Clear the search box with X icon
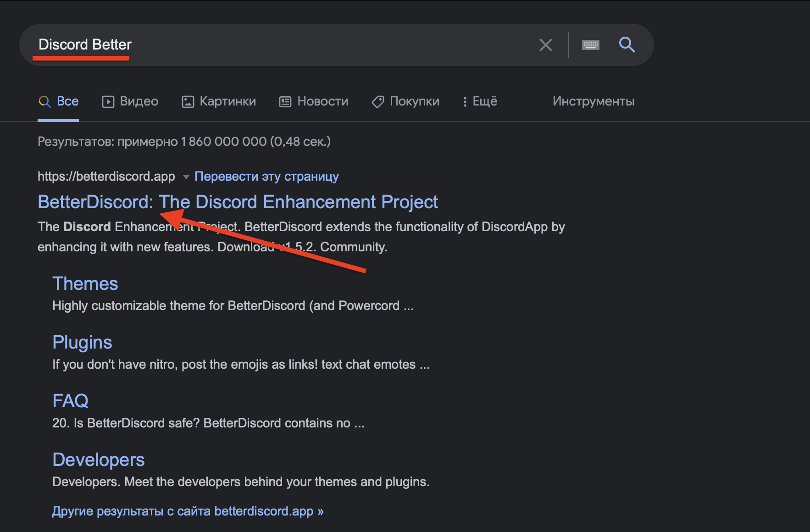The height and width of the screenshot is (532, 810). click(545, 45)
